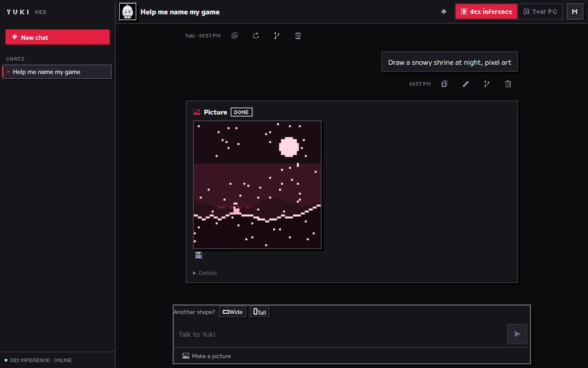Click the CHATS section heading
Viewport: 588px width, 368px height.
[x=15, y=59]
